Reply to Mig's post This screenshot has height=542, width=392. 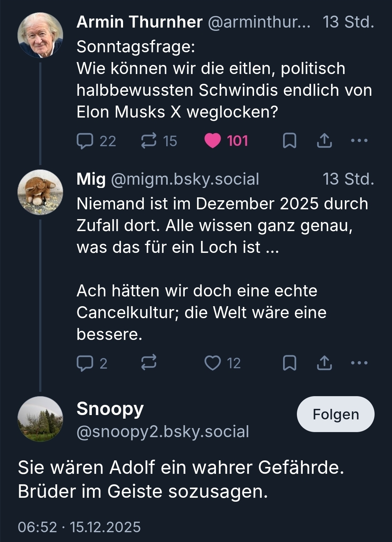[85, 363]
